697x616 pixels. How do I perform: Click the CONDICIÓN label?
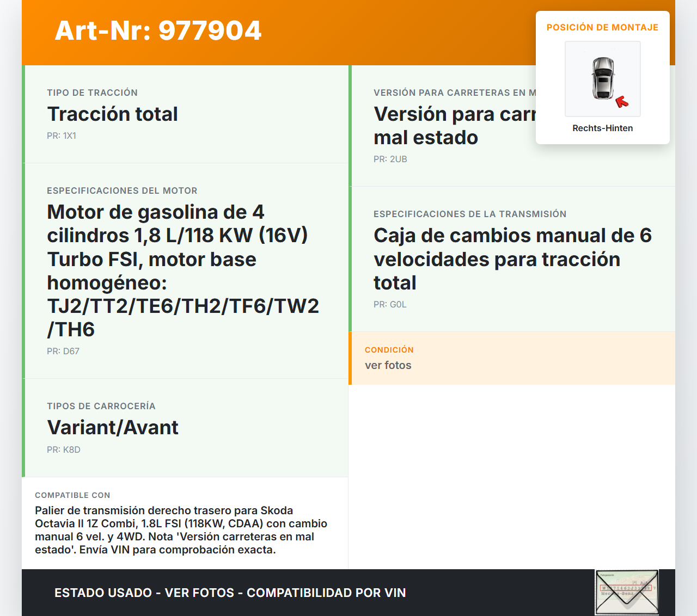point(389,350)
